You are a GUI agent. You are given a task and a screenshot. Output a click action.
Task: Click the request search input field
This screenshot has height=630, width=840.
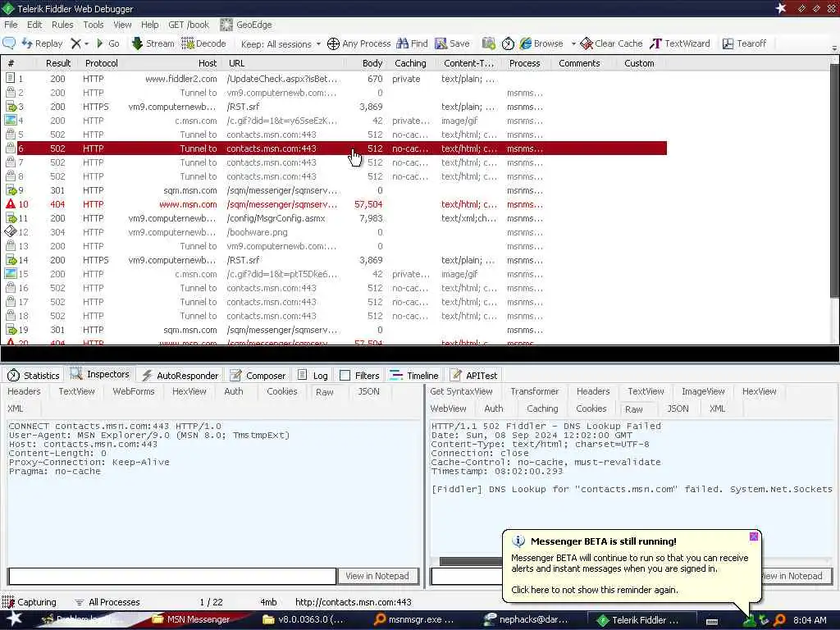tap(172, 576)
